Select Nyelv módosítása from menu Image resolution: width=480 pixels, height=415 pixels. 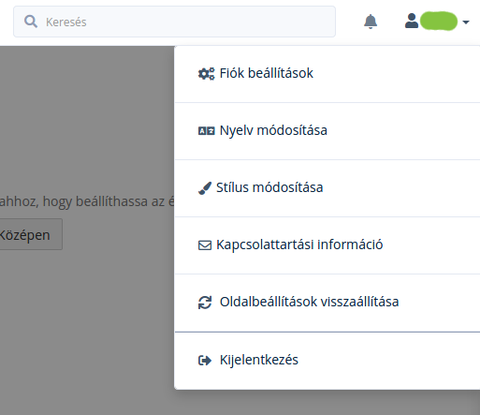click(327, 131)
